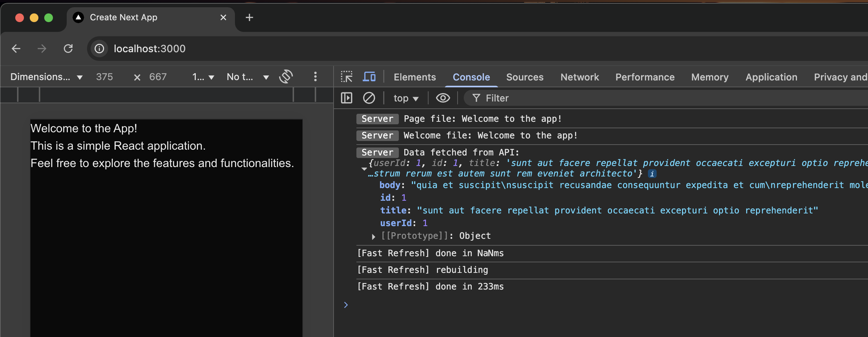Click 'Feel free to explore the features' text
The width and height of the screenshot is (868, 337).
point(162,163)
